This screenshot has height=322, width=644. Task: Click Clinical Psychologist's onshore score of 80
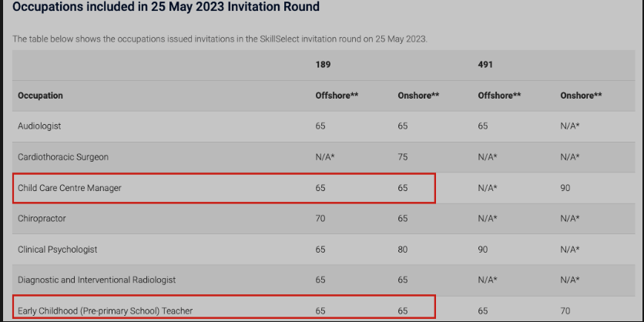pyautogui.click(x=403, y=250)
